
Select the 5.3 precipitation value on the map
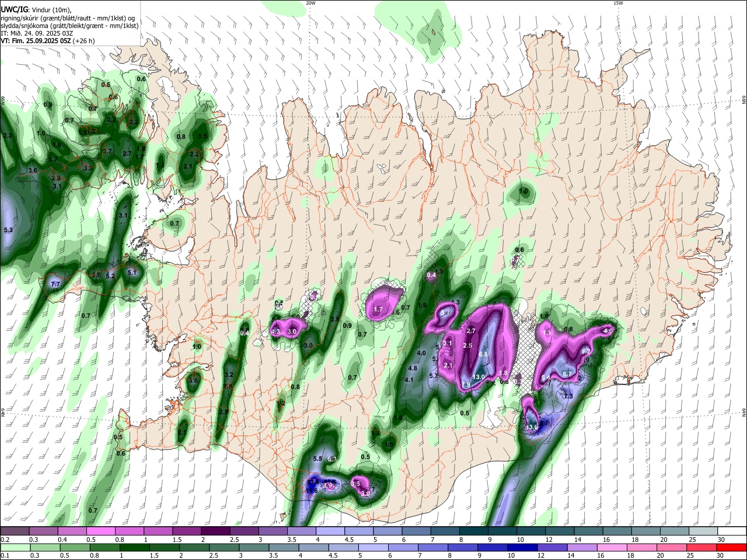[8, 230]
